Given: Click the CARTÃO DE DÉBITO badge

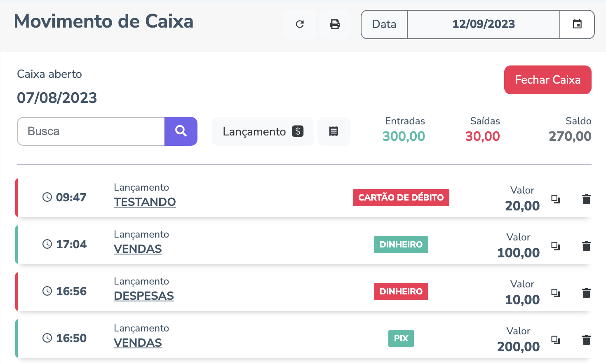Looking at the screenshot, I should tap(401, 198).
